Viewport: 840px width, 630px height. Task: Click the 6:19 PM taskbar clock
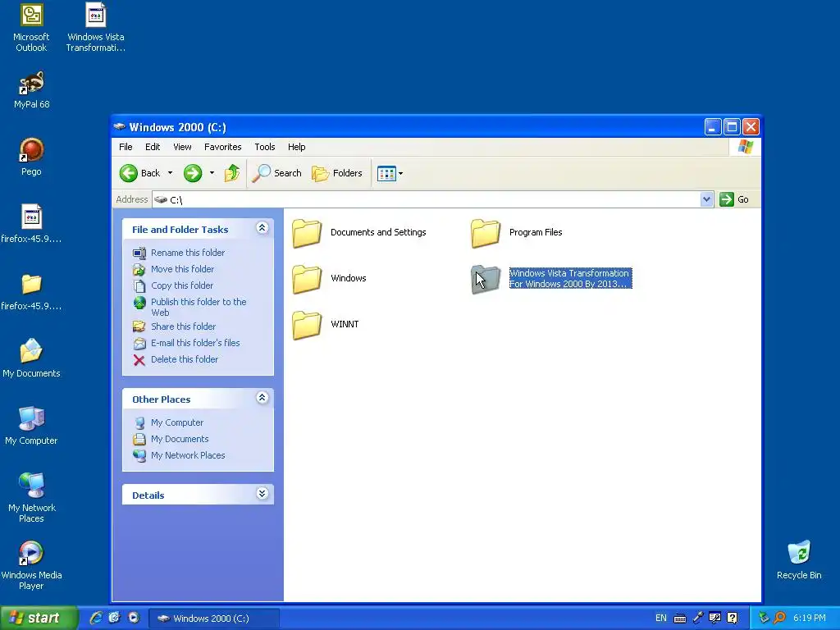810,619
